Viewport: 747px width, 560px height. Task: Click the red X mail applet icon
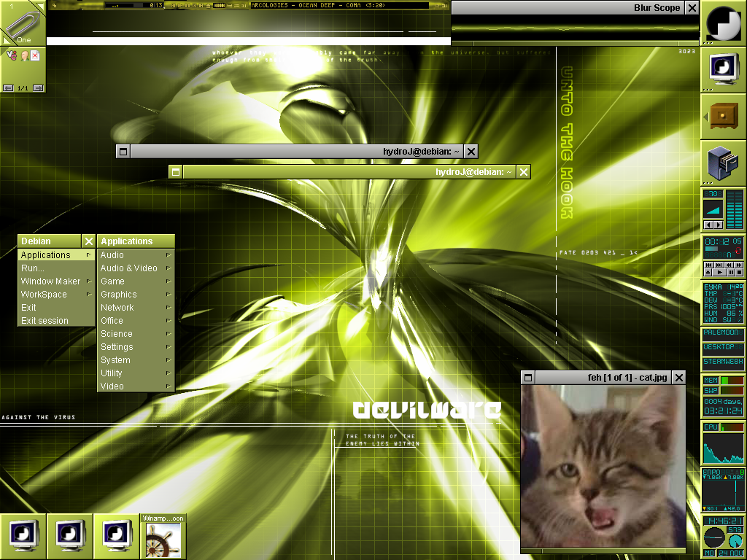pyautogui.click(x=34, y=55)
